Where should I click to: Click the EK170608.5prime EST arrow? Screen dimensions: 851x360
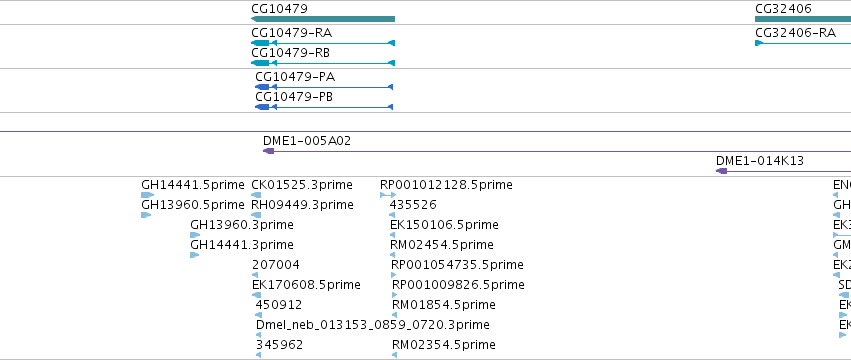click(256, 295)
